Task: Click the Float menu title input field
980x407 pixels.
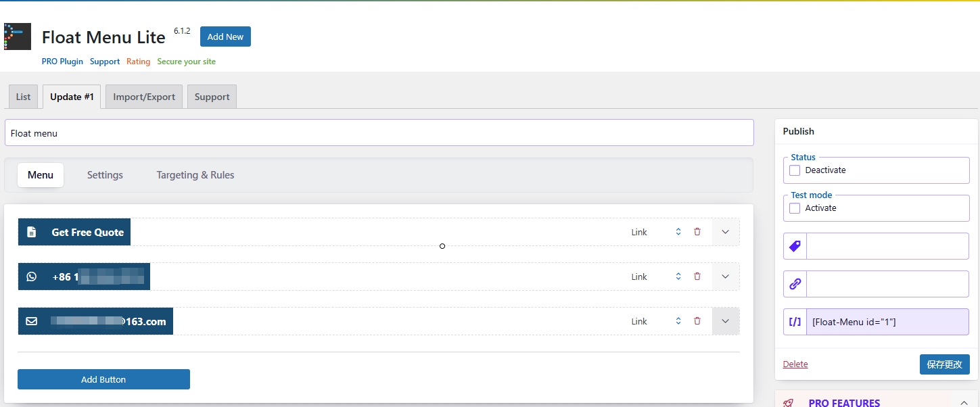Action: [x=379, y=133]
